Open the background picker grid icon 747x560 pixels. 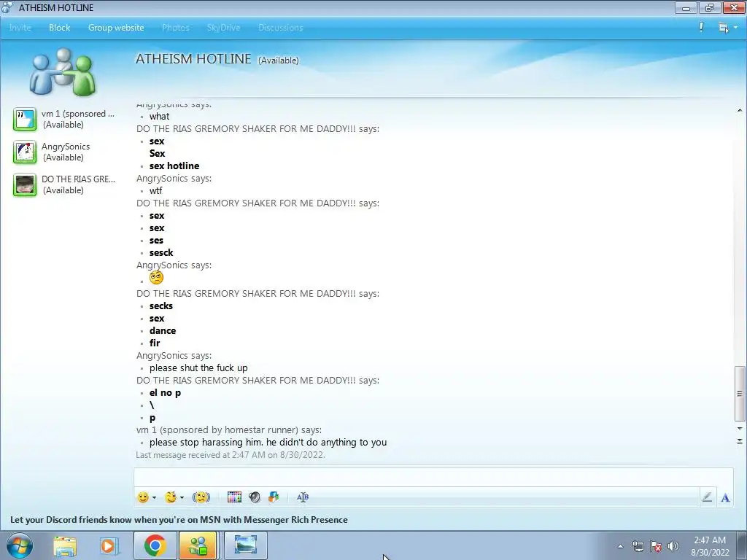[234, 497]
